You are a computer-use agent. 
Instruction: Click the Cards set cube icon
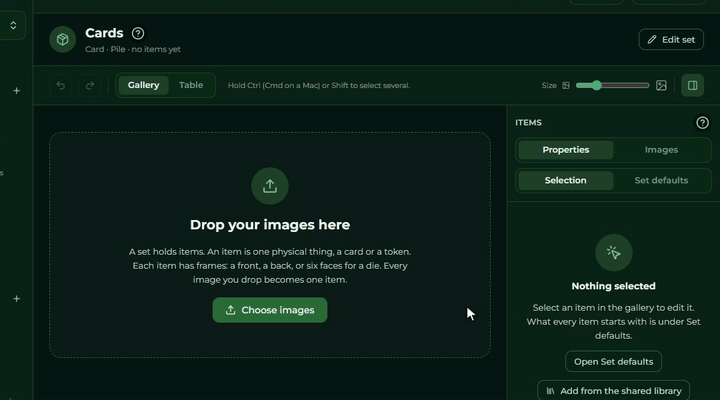(63, 39)
